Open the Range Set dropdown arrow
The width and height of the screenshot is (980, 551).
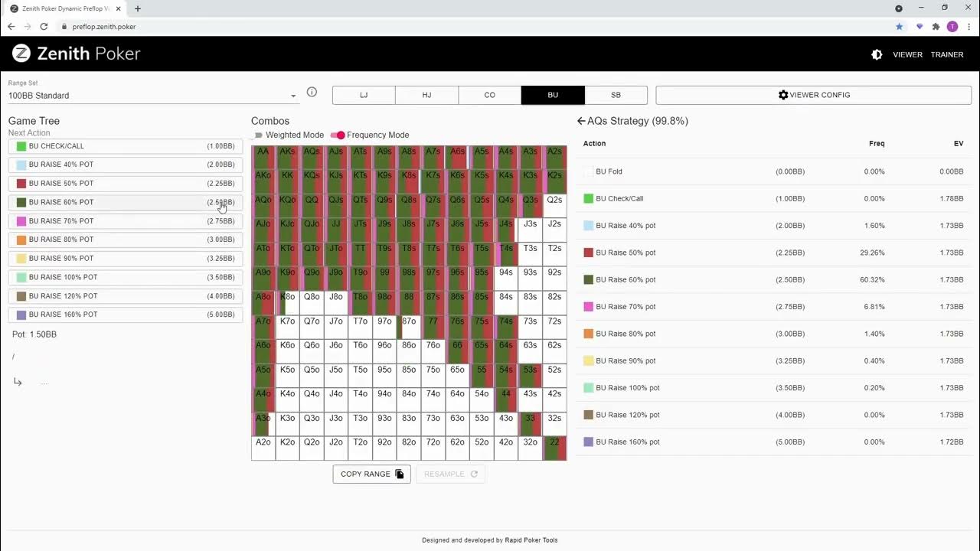pos(293,96)
